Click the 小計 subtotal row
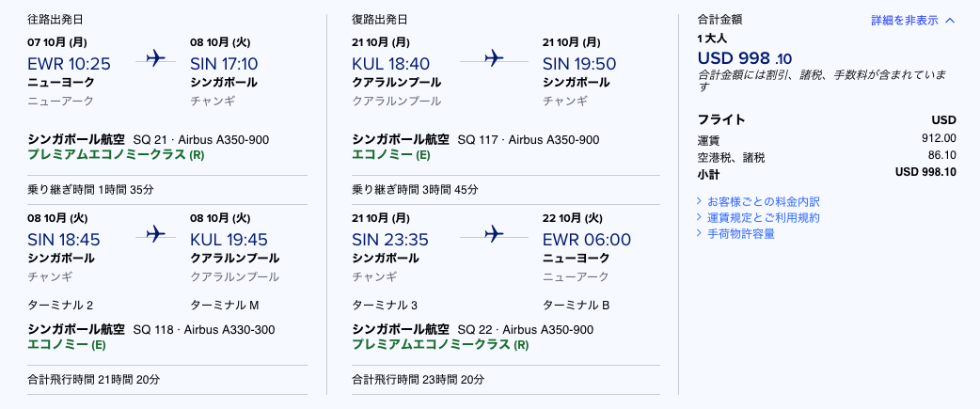The image size is (980, 409). [827, 172]
